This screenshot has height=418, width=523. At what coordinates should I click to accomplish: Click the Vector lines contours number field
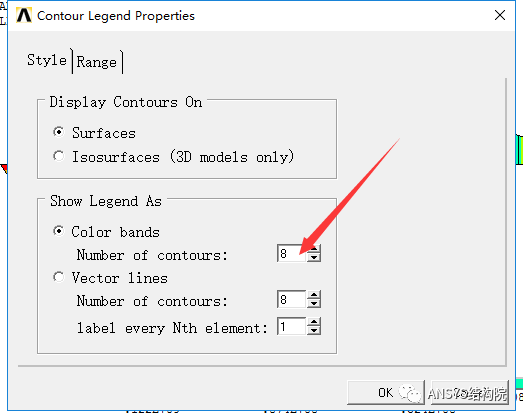[x=292, y=299]
